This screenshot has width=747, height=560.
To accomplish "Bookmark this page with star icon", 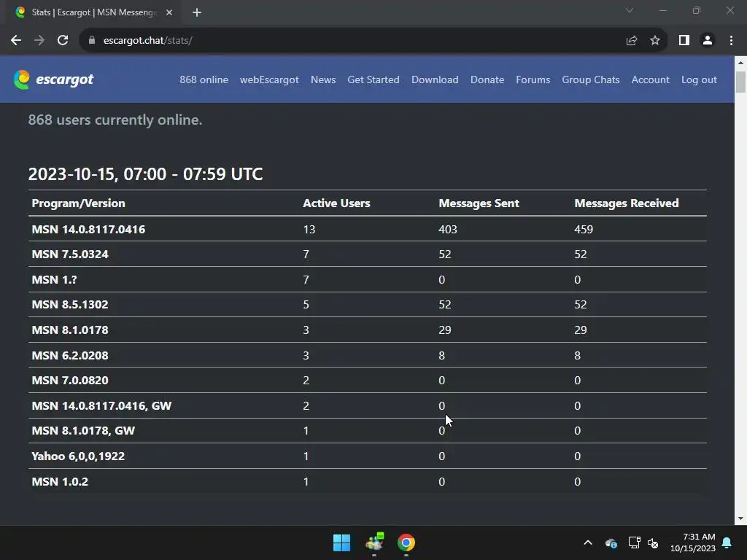I will [x=655, y=41].
